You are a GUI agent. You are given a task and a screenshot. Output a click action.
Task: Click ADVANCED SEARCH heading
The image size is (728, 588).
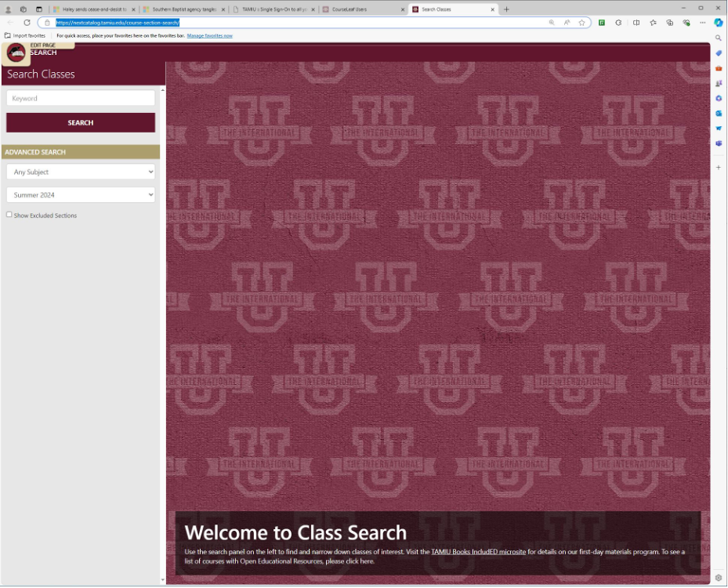[x=35, y=152]
